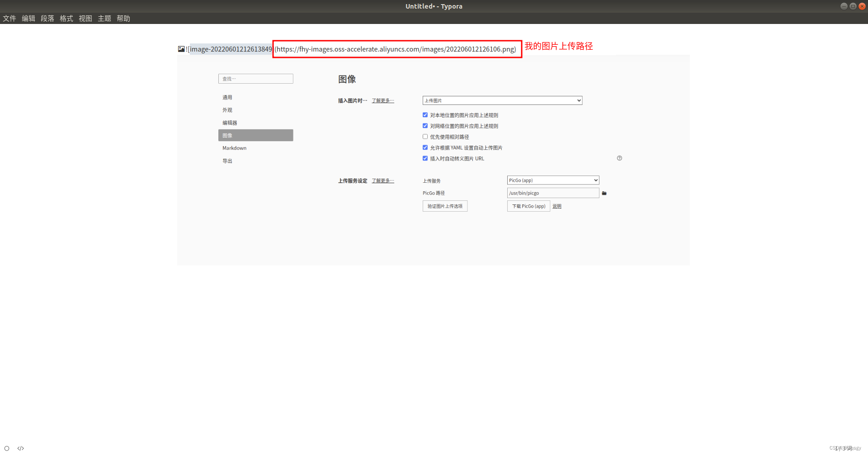Expand the 上传图片 insert-action dropdown
The height and width of the screenshot is (455, 868).
tap(502, 100)
